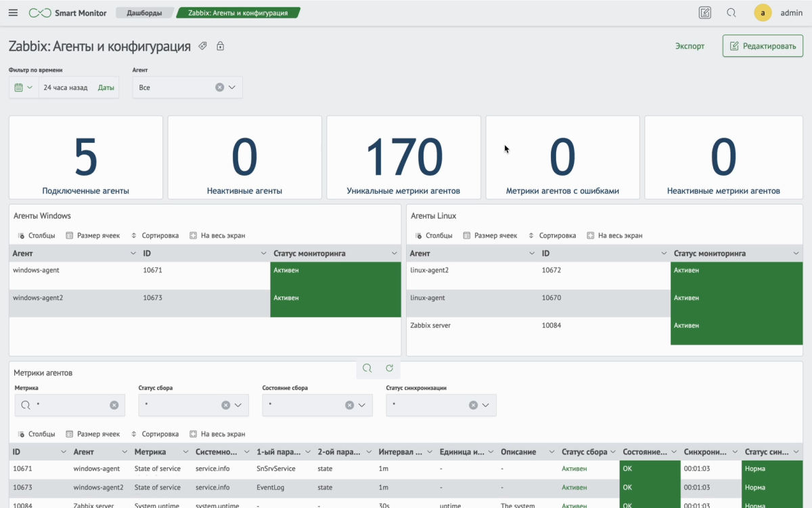Open the Статус сбора dropdown chevron
812x508 pixels.
click(238, 405)
